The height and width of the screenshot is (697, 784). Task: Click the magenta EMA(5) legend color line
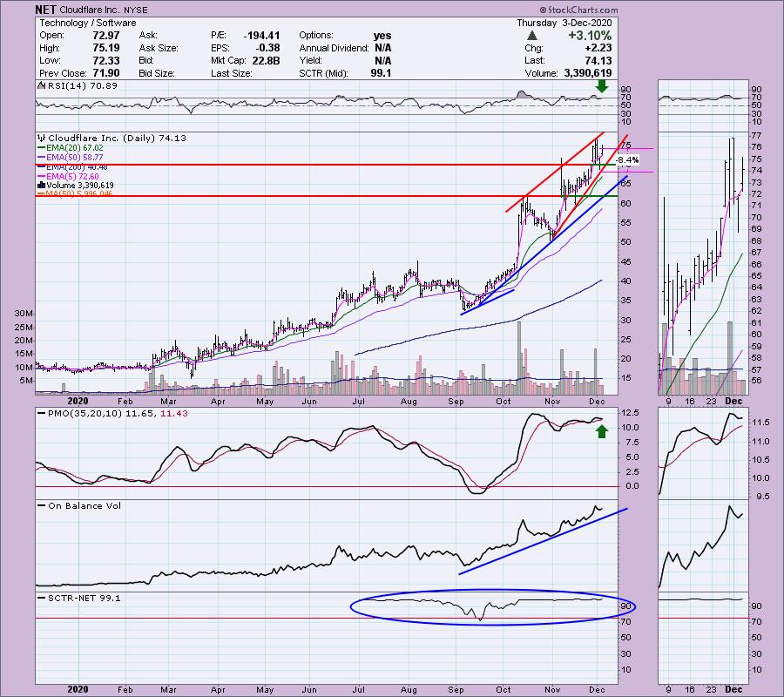(x=42, y=177)
